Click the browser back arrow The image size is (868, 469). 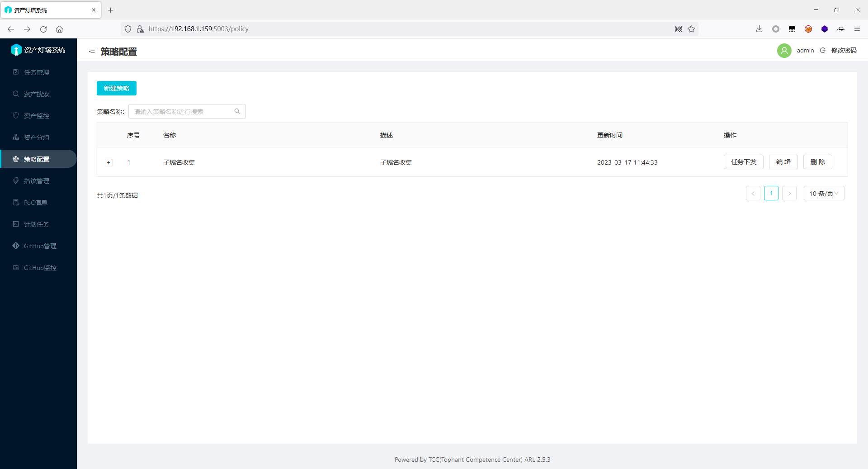click(11, 29)
